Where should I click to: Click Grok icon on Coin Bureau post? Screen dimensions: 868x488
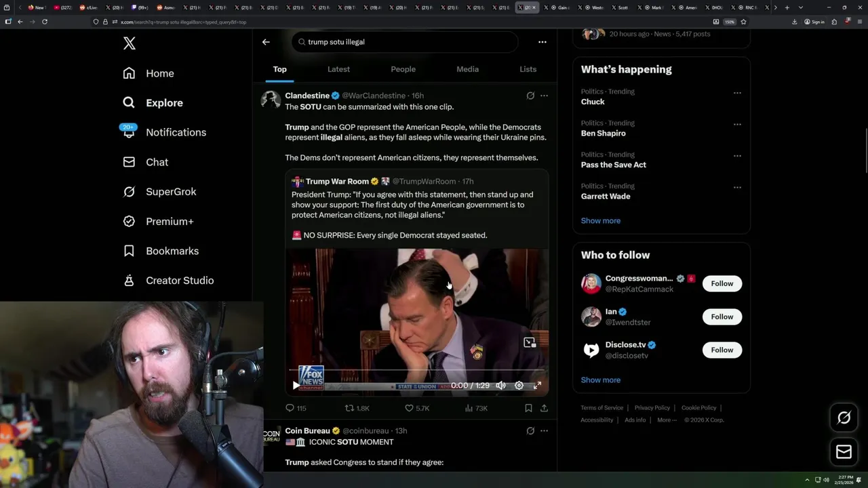tap(530, 430)
